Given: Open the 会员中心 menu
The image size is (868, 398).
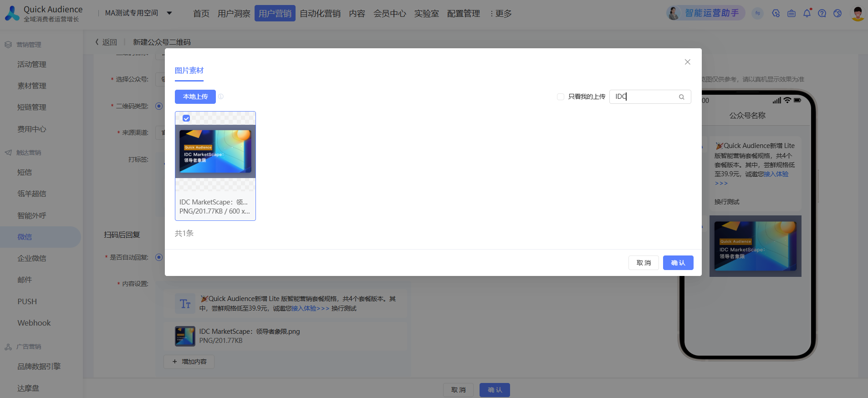Looking at the screenshot, I should click(390, 14).
